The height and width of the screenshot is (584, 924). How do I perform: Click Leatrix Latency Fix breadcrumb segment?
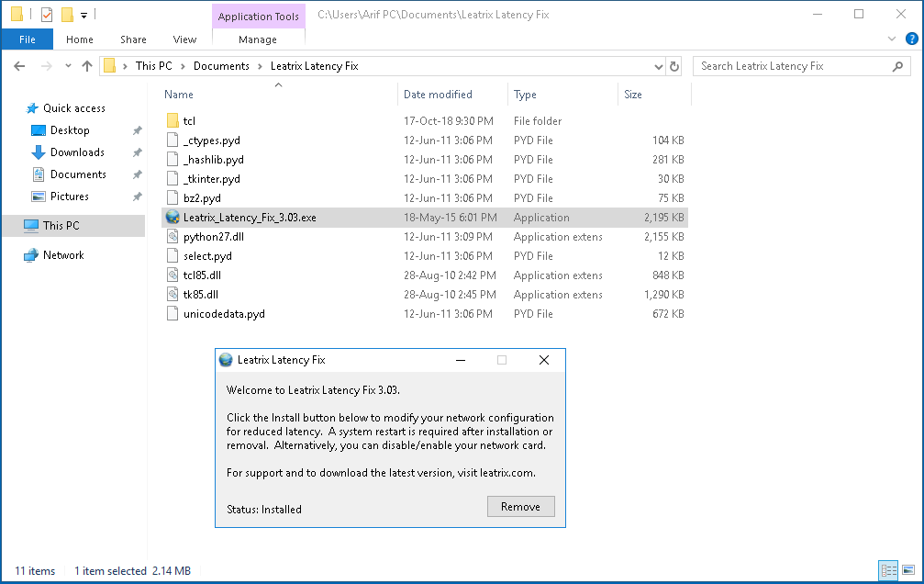coord(314,66)
